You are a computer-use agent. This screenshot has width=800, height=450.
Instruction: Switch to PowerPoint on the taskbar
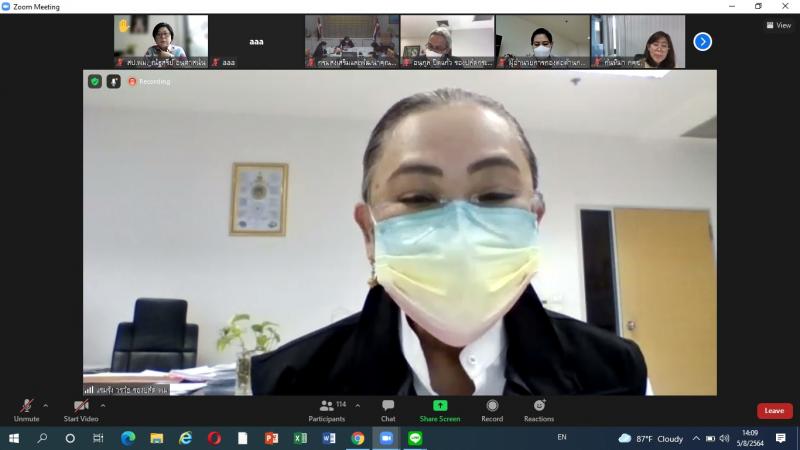(271, 438)
